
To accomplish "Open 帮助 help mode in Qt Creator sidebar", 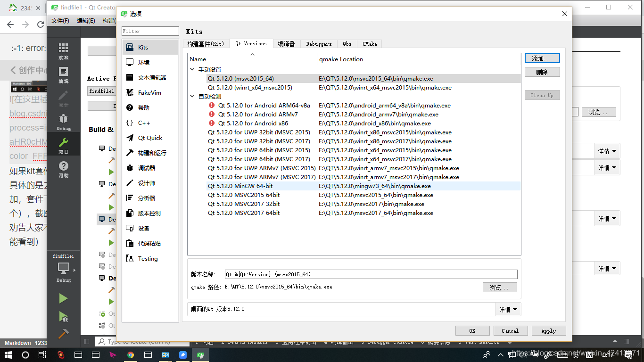I will [63, 169].
